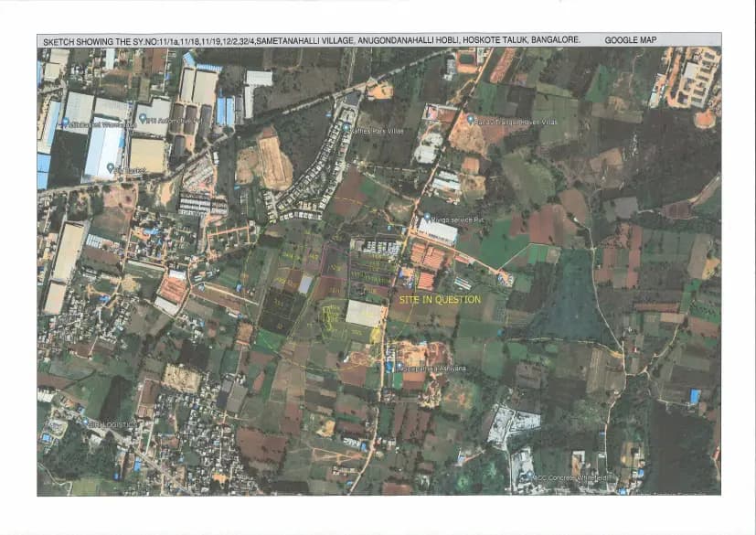
Task: Click the Logistics map pin at lower left
Action: (x=85, y=423)
